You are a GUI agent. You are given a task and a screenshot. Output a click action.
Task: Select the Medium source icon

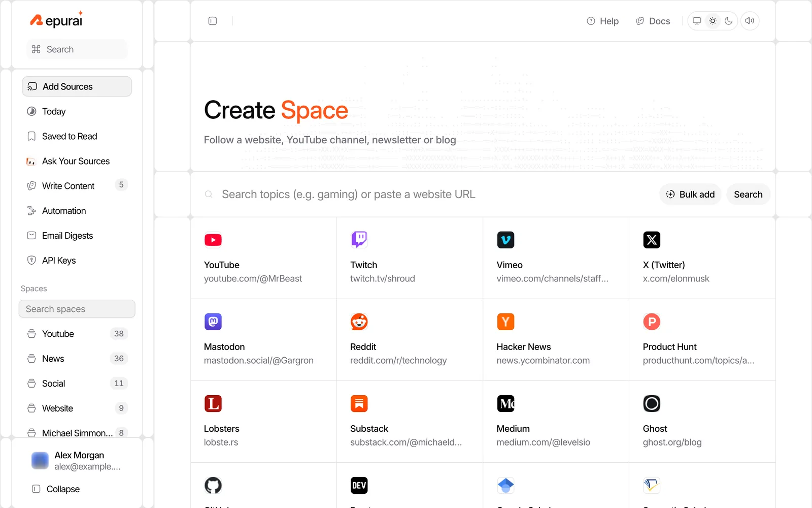click(505, 403)
